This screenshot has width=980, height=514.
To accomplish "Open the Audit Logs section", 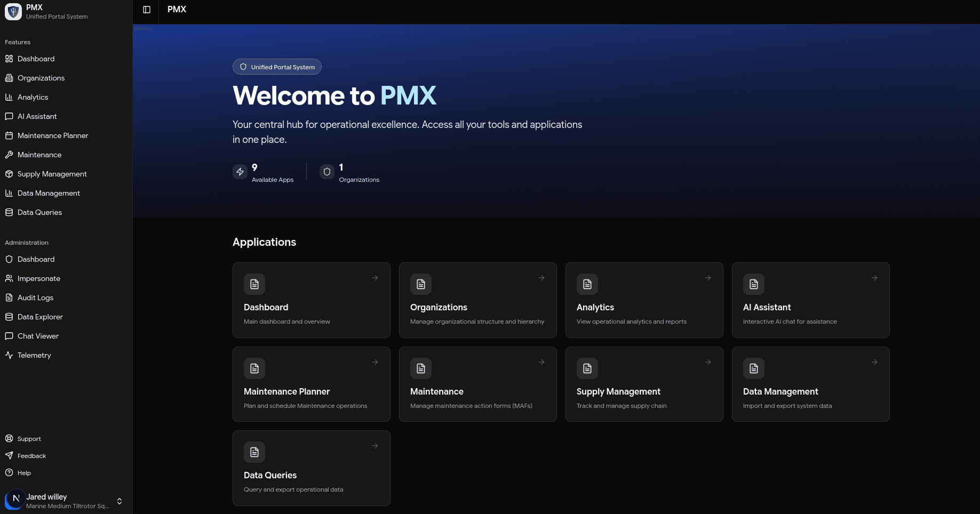I will 35,298.
